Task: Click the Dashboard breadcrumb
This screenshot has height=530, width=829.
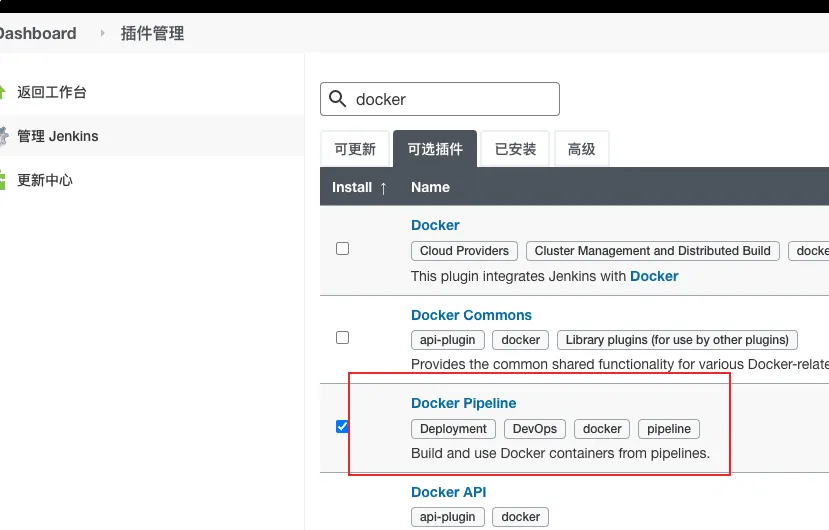Action: pos(38,33)
